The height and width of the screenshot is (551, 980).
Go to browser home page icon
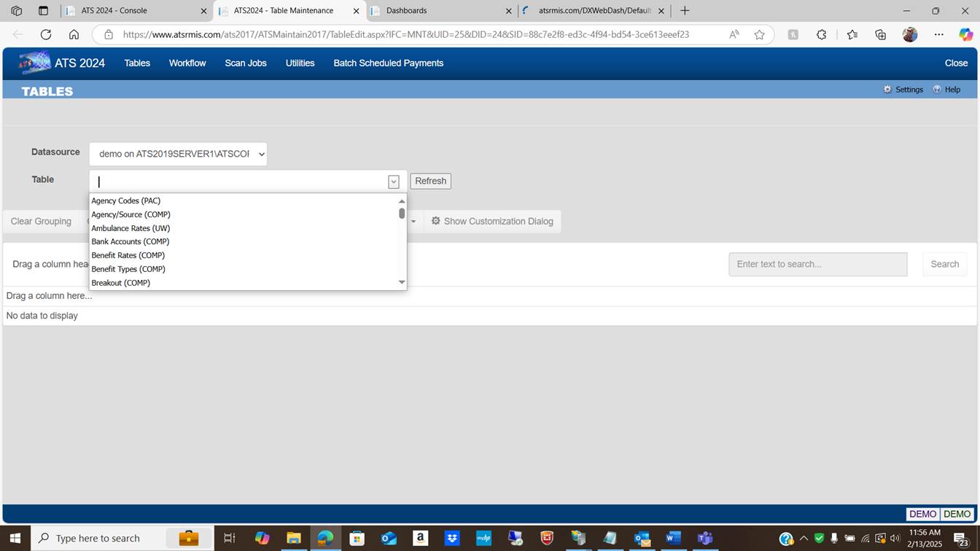coord(74,34)
